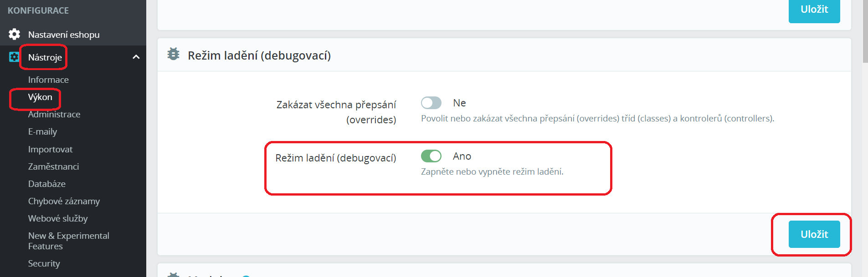Open Webové služby settings

coord(58,218)
